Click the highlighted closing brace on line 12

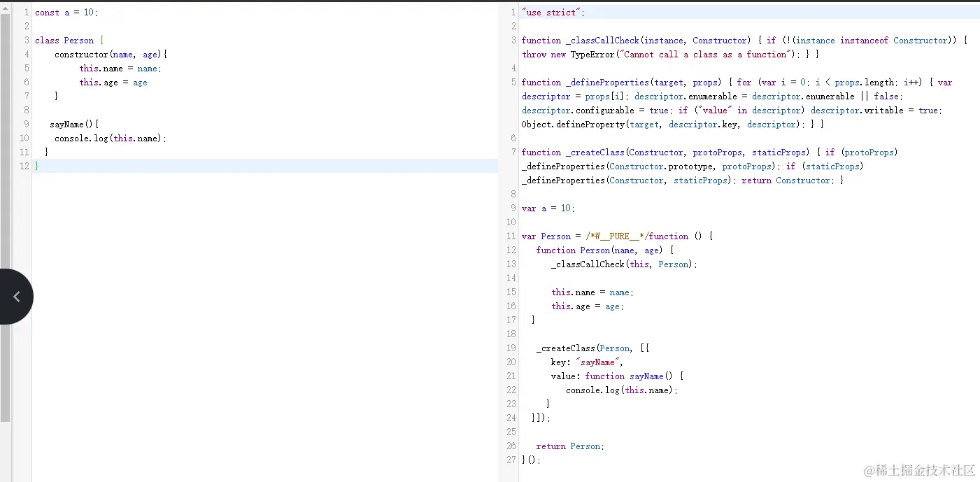pos(37,166)
